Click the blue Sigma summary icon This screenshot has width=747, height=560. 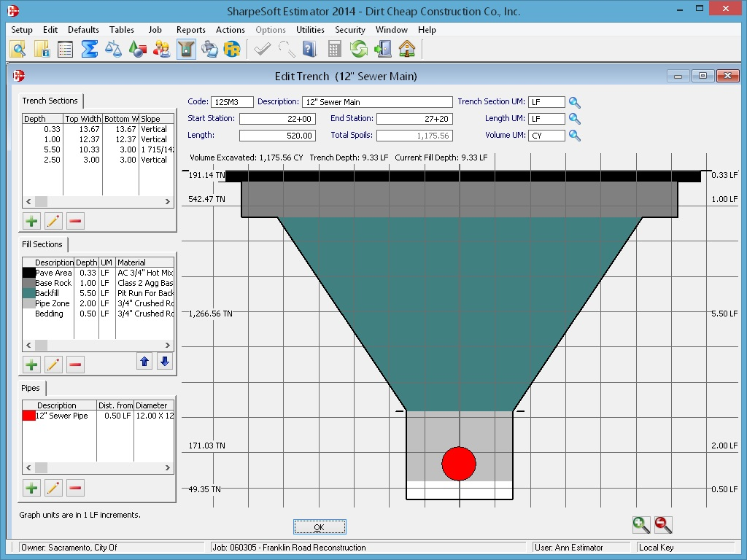88,49
